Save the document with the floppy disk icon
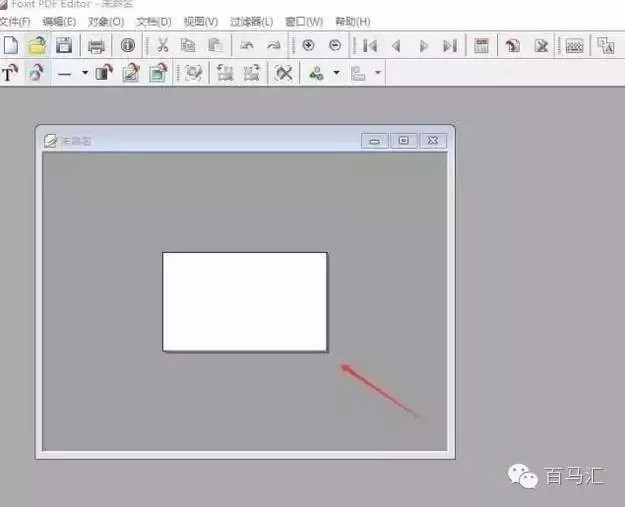625x507 pixels. [x=64, y=45]
